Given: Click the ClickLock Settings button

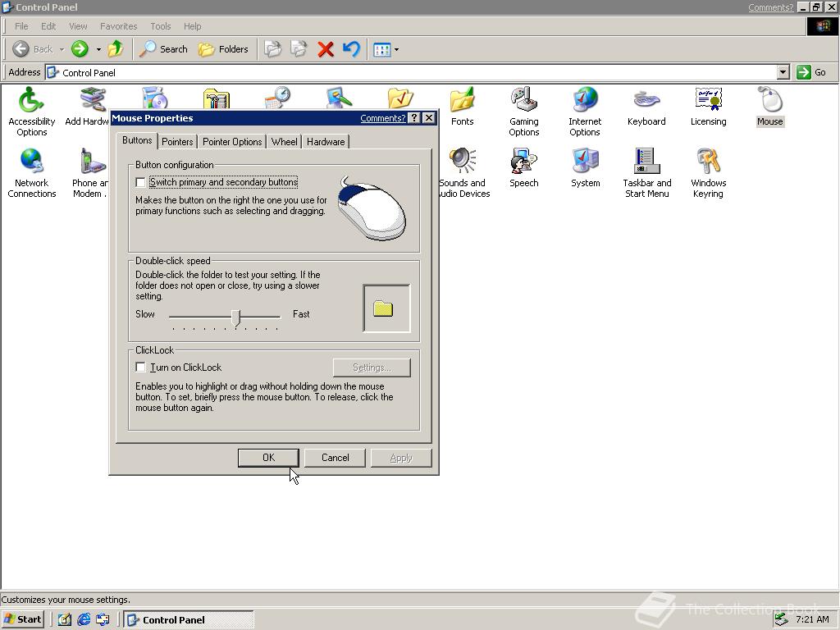Looking at the screenshot, I should pyautogui.click(x=372, y=367).
